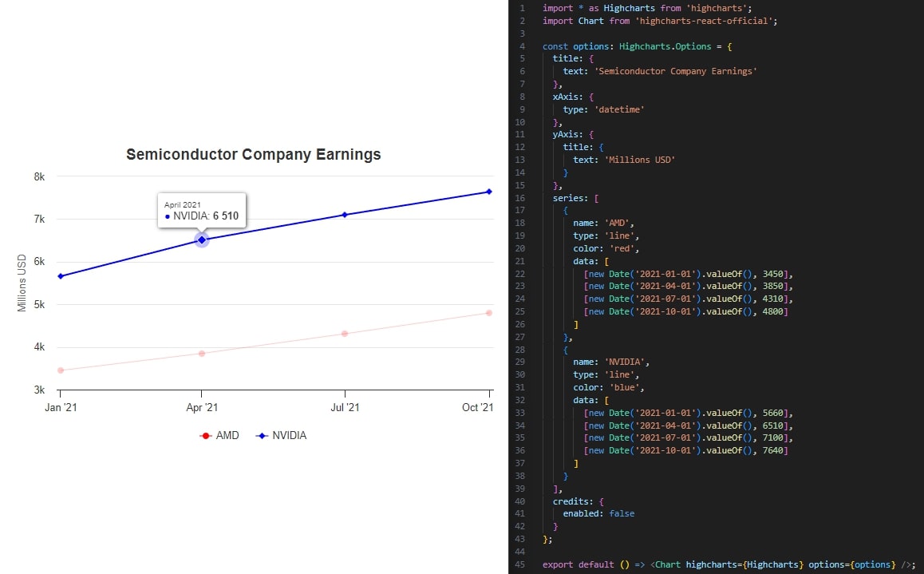This screenshot has width=924, height=574.
Task: Click the AMD July 2021 data point
Action: coord(345,334)
